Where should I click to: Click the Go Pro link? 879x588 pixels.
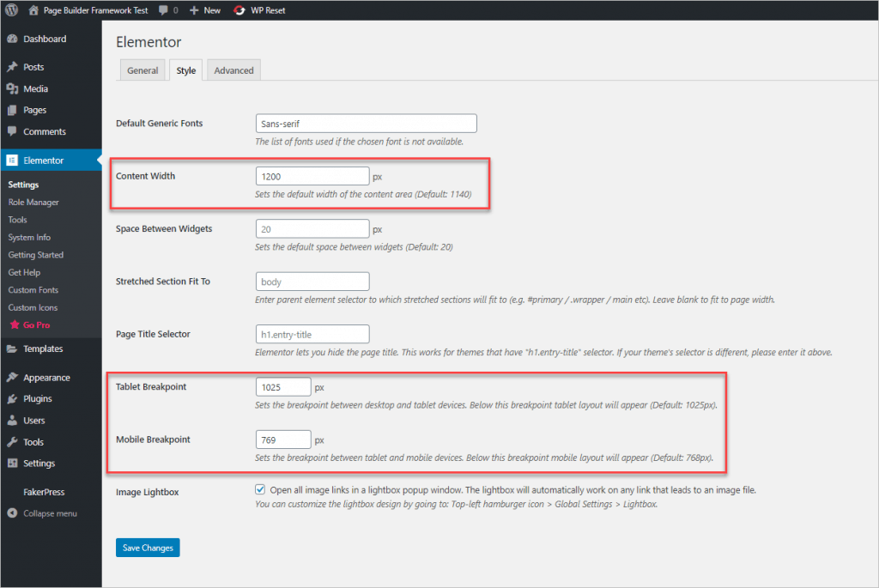coord(35,325)
